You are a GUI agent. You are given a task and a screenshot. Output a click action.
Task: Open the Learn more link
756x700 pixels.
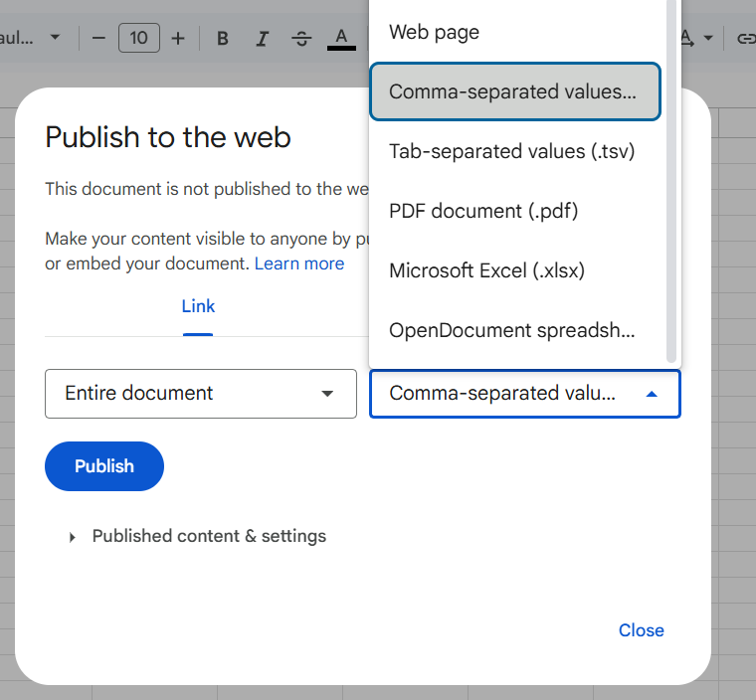click(x=299, y=264)
